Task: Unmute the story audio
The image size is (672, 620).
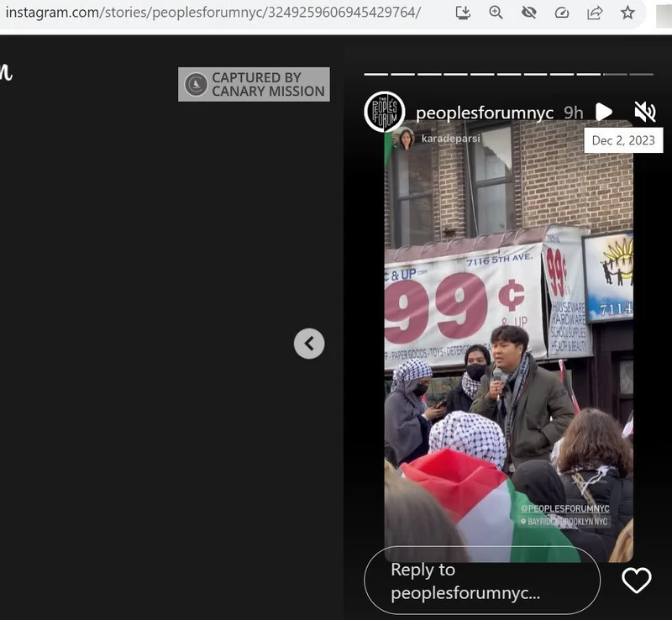Action: (x=644, y=112)
